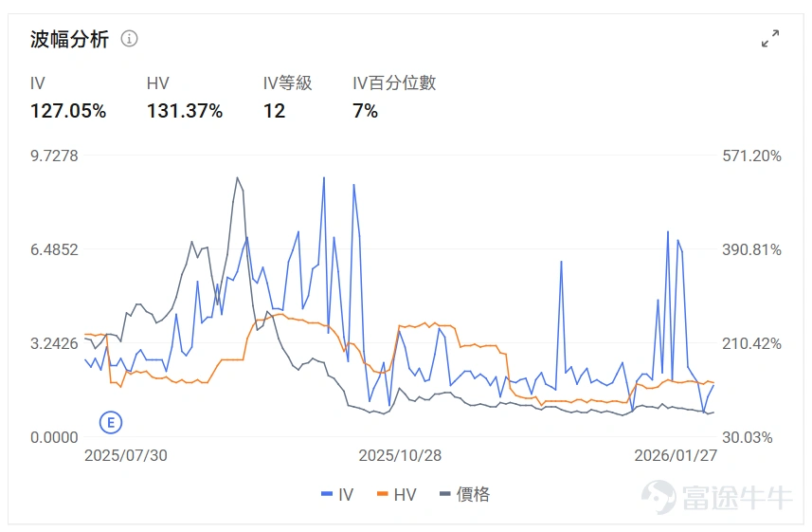This screenshot has height=532, width=812.
Task: Click the 210.42% right axis value
Action: (752, 343)
